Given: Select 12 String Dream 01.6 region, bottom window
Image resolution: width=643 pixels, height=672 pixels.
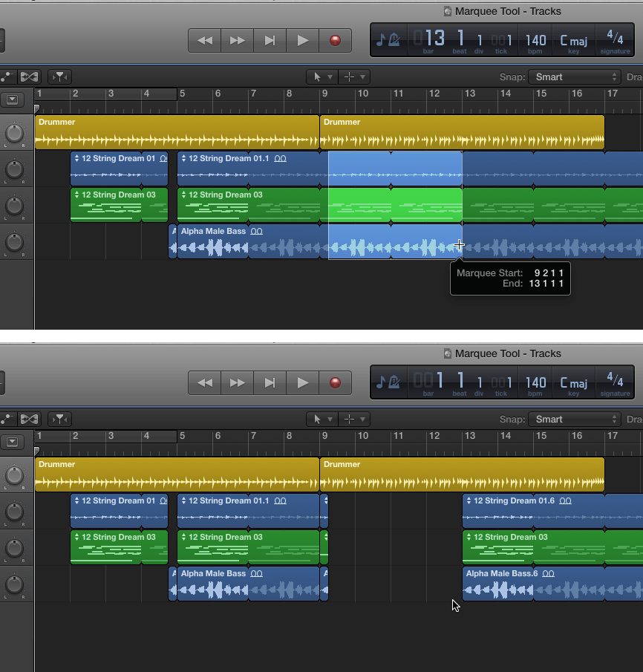Looking at the screenshot, I should point(552,510).
